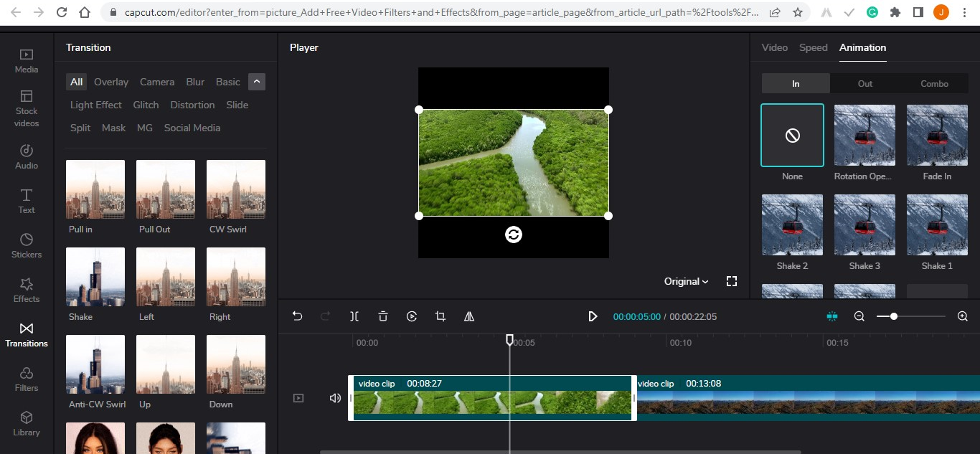Click the zoom out timeline magnifier
Image resolution: width=980 pixels, height=454 pixels.
[x=859, y=316]
